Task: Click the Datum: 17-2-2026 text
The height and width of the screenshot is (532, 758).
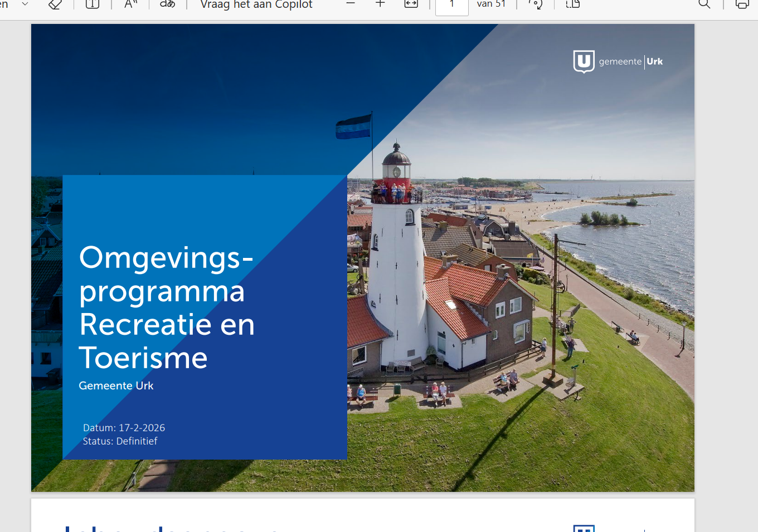Action: point(124,428)
